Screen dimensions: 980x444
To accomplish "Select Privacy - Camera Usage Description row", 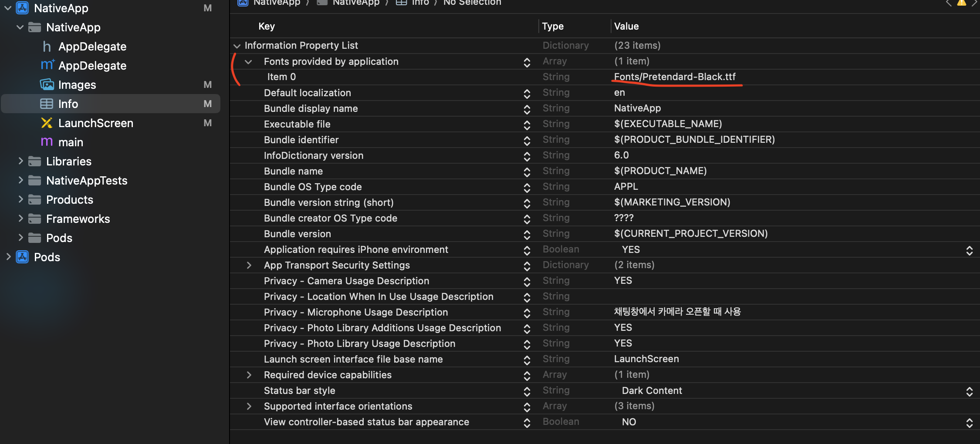I will click(346, 281).
